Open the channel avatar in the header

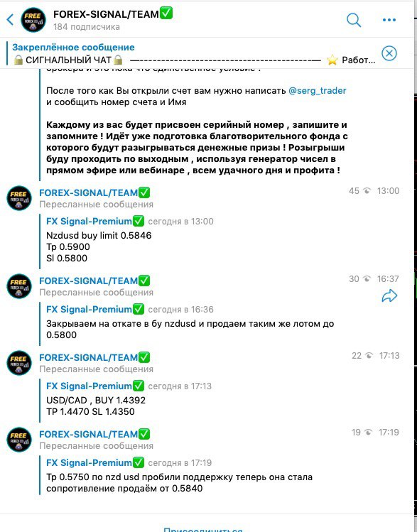(33, 20)
